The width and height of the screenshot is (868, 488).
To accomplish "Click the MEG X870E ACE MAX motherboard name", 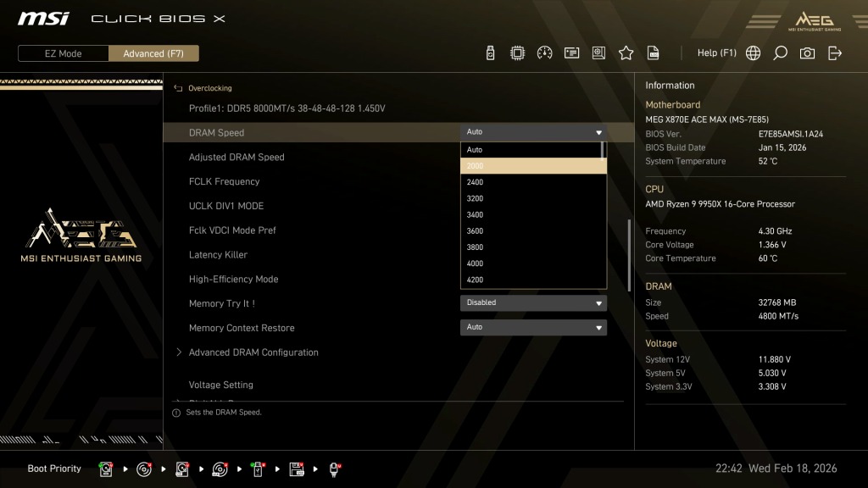I will click(706, 119).
